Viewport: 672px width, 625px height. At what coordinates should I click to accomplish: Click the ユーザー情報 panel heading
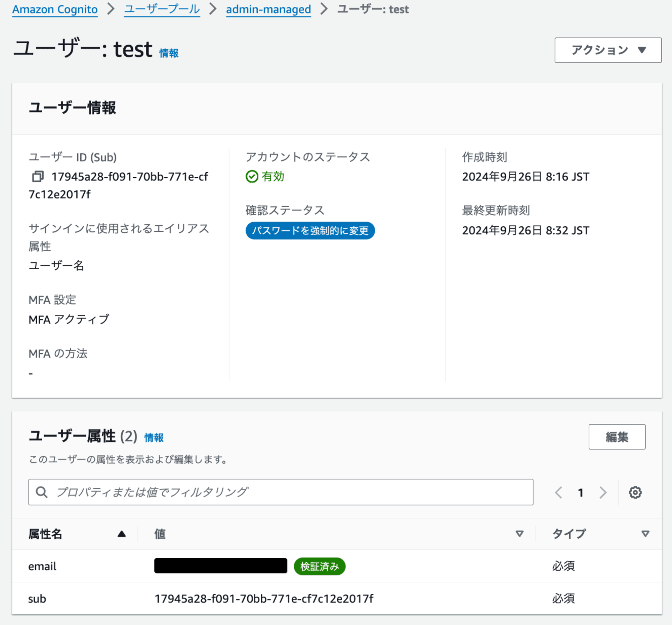click(72, 108)
